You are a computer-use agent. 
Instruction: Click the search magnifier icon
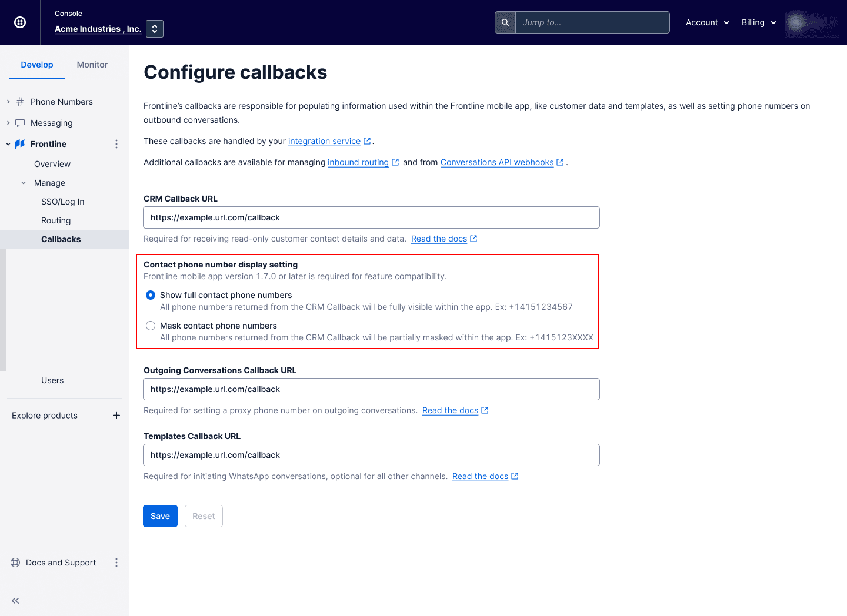click(x=505, y=22)
